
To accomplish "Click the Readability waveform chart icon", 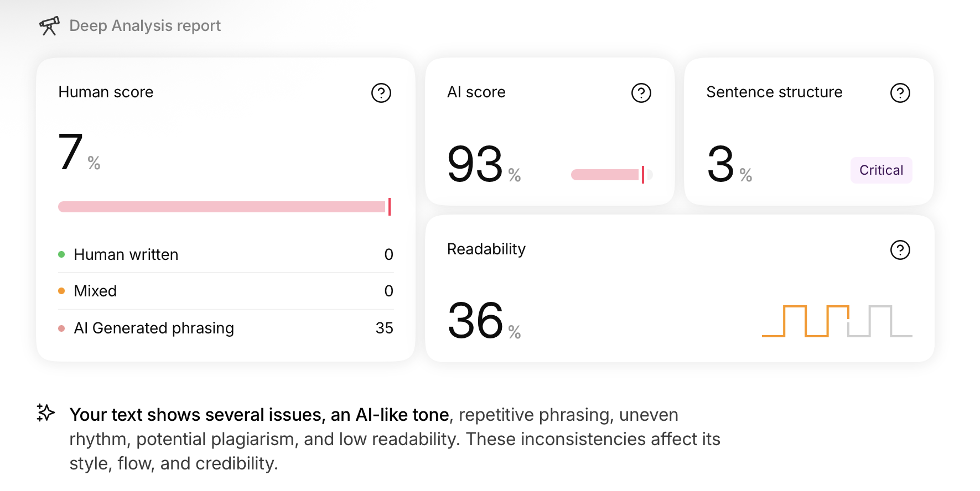I will [837, 321].
